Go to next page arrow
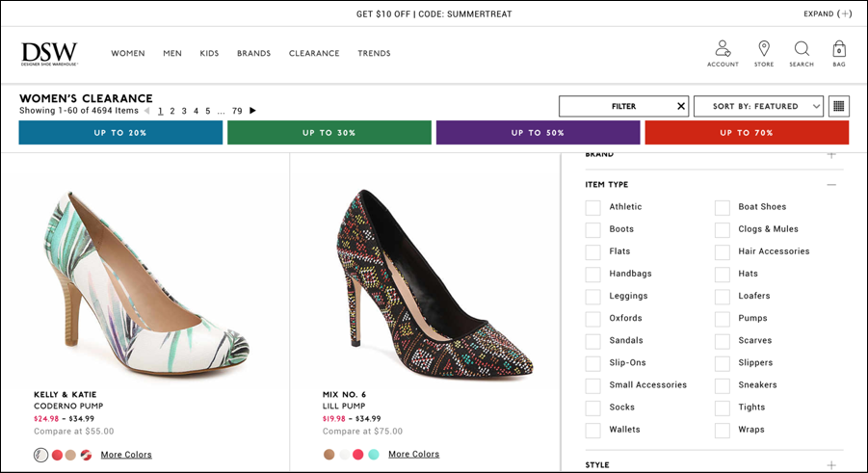 pyautogui.click(x=252, y=110)
